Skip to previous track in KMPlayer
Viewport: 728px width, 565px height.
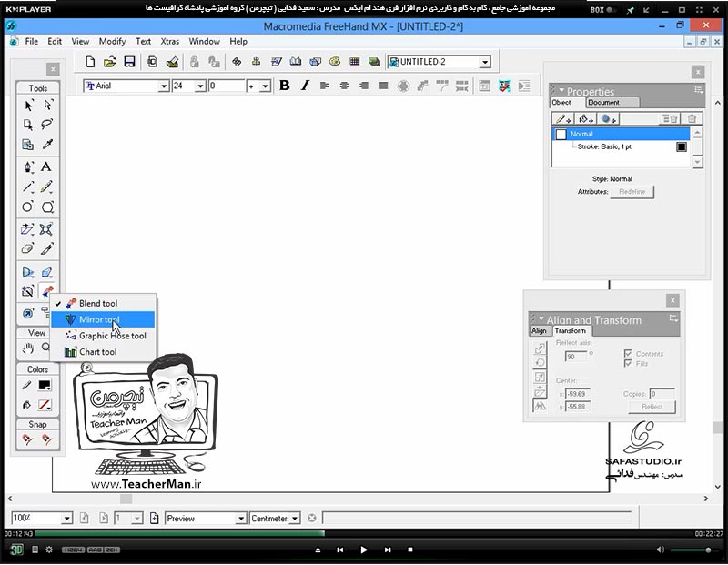[x=339, y=550]
